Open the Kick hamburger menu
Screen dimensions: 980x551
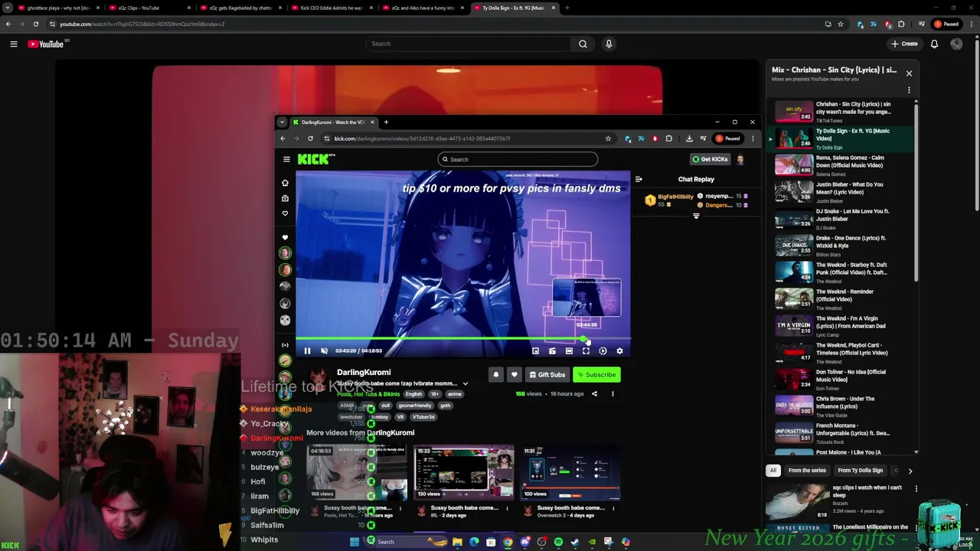tap(286, 159)
